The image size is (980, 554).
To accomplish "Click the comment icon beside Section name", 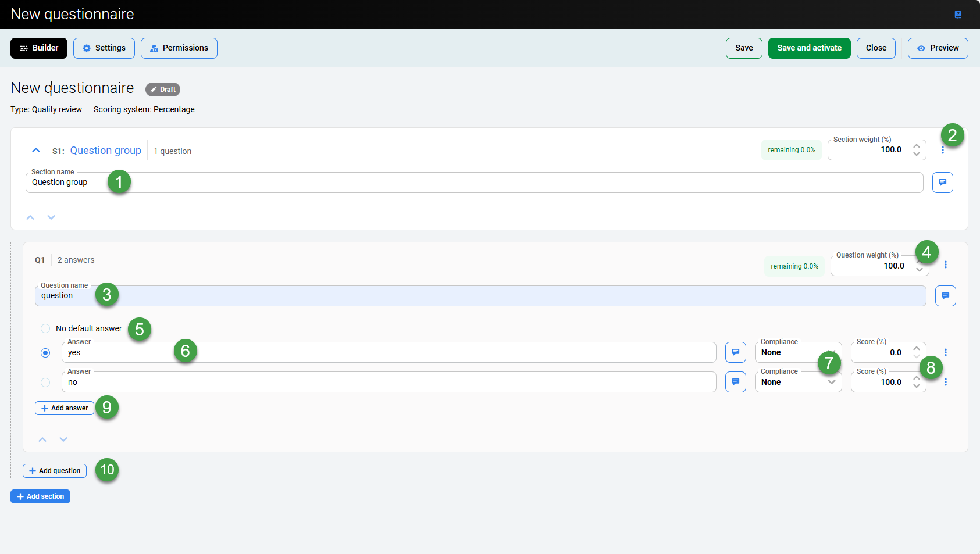I will 942,183.
